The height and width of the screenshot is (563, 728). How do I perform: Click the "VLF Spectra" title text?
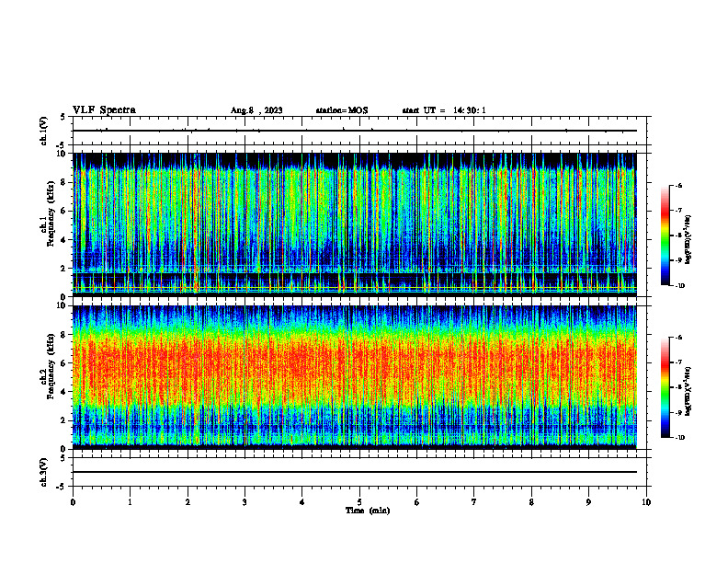click(104, 110)
